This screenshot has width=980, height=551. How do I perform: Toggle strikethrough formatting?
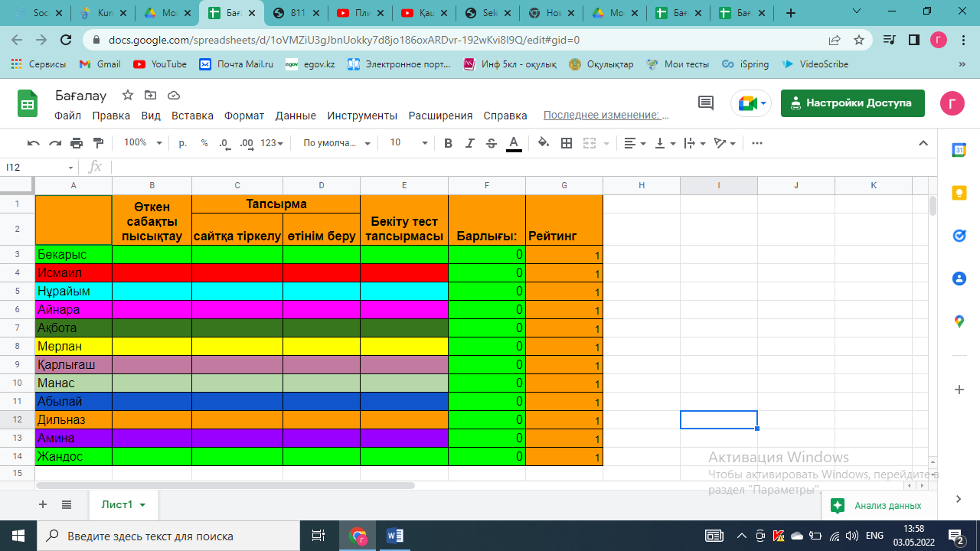click(492, 143)
